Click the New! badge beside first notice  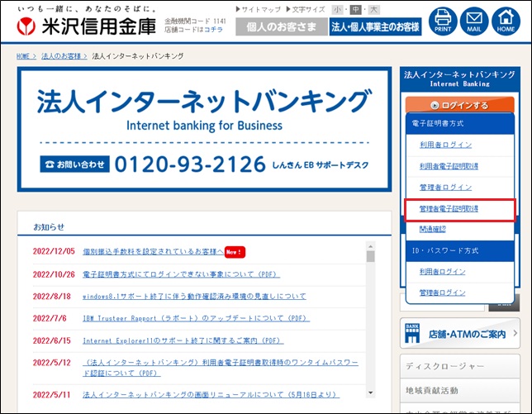coord(235,251)
